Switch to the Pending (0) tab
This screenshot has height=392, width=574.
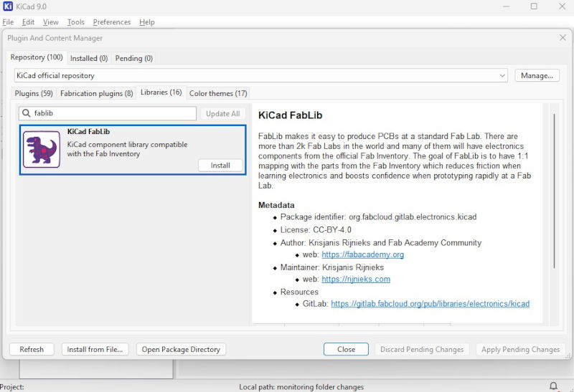pyautogui.click(x=134, y=58)
